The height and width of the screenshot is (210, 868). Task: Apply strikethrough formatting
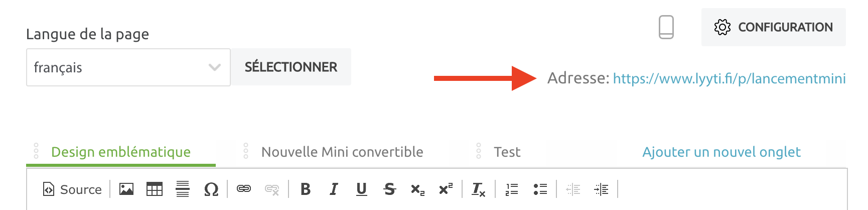click(389, 189)
